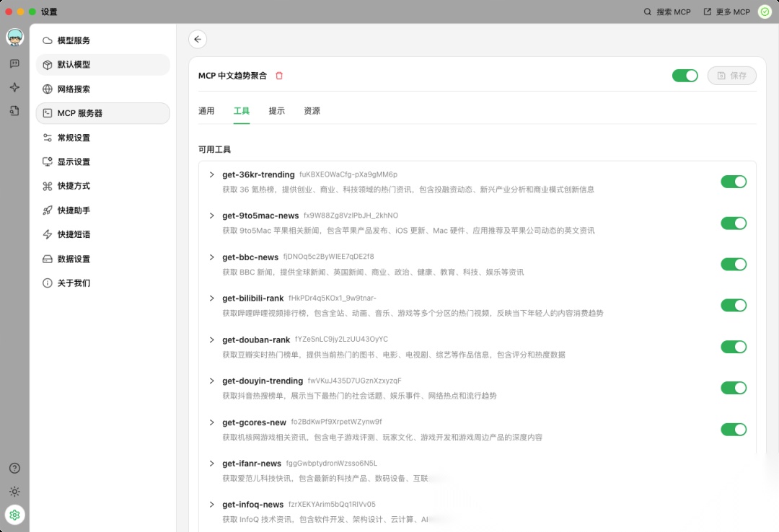Viewport: 779px width, 532px height.
Task: Select the 工具 tab
Action: [242, 111]
